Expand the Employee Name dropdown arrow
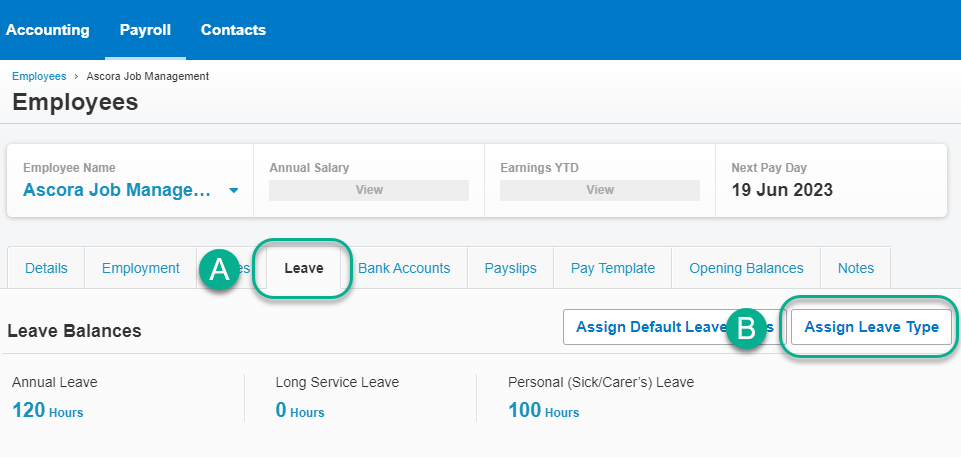The image size is (961, 457). [x=233, y=191]
